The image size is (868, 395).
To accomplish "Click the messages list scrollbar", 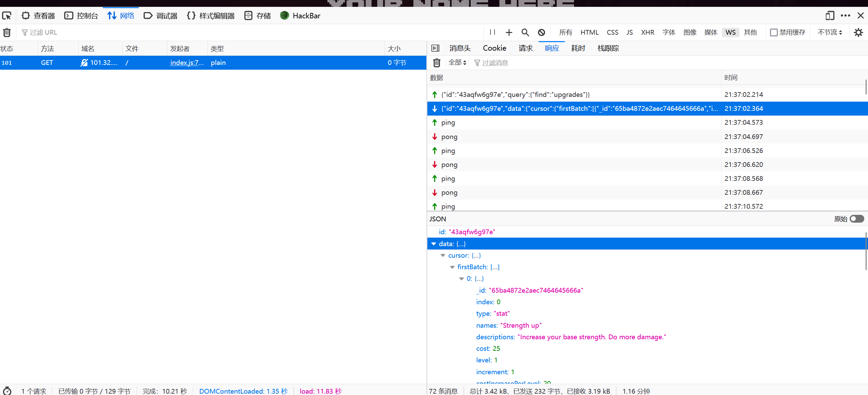I will coord(866,87).
